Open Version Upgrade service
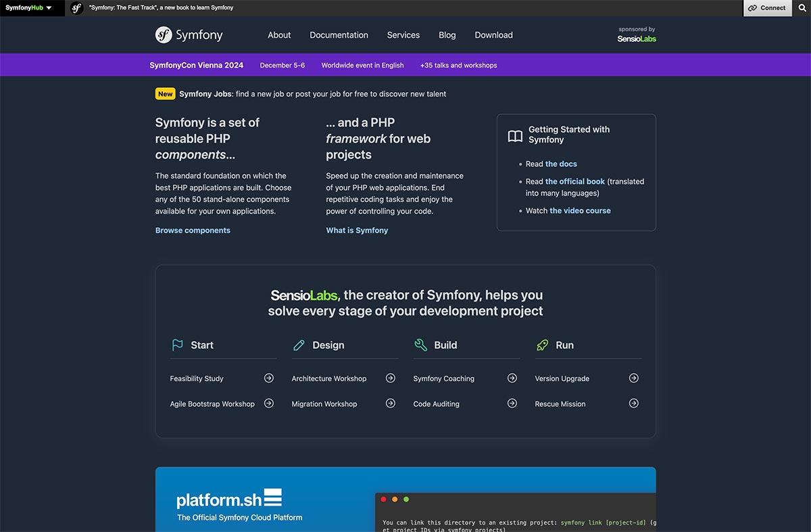This screenshot has height=532, width=811. pos(562,379)
